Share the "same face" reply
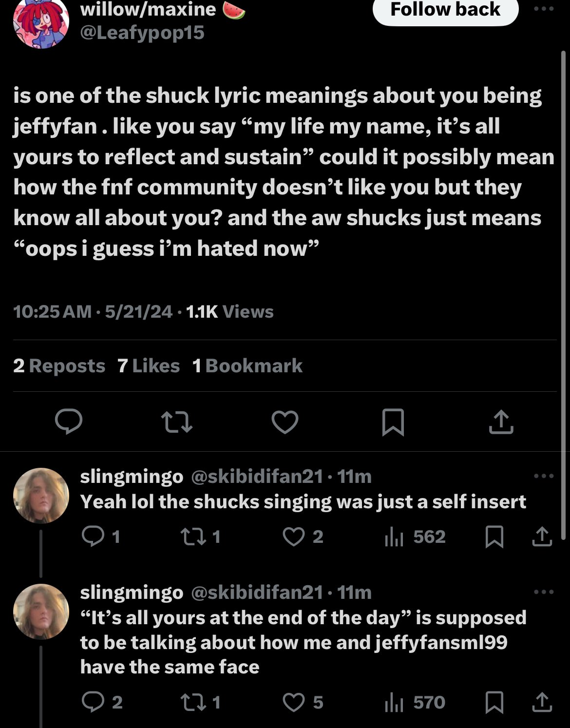The height and width of the screenshot is (728, 570). coord(542,703)
